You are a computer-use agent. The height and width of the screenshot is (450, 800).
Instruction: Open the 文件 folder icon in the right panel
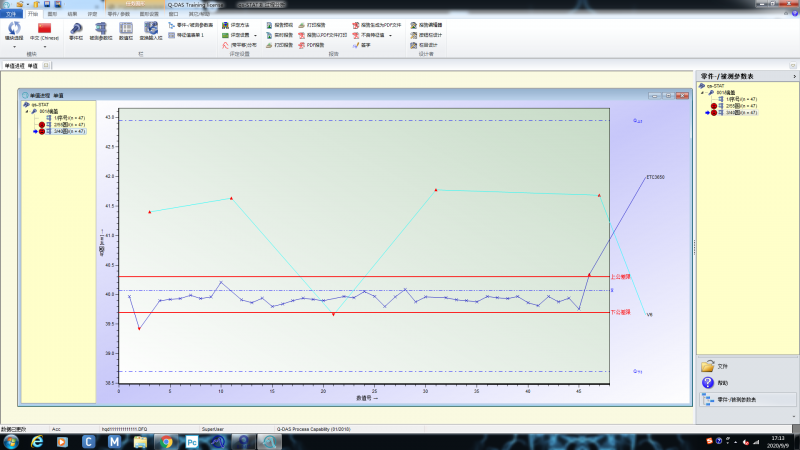tap(708, 366)
